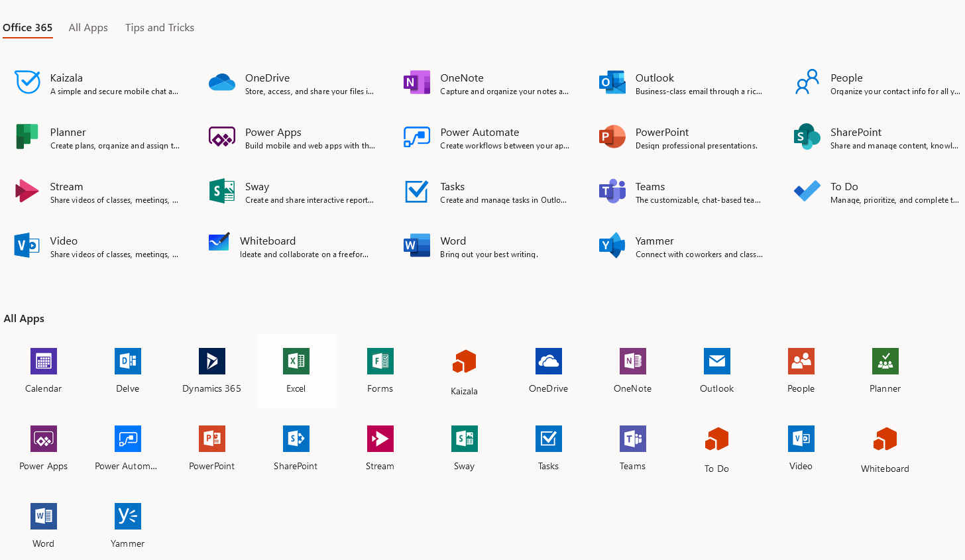Open PowerPoint icon in Office 365 list
The width and height of the screenshot is (965, 560).
tap(612, 137)
